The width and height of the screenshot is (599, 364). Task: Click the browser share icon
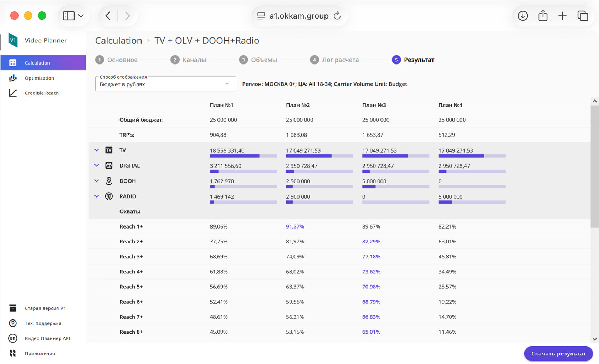pyautogui.click(x=543, y=16)
